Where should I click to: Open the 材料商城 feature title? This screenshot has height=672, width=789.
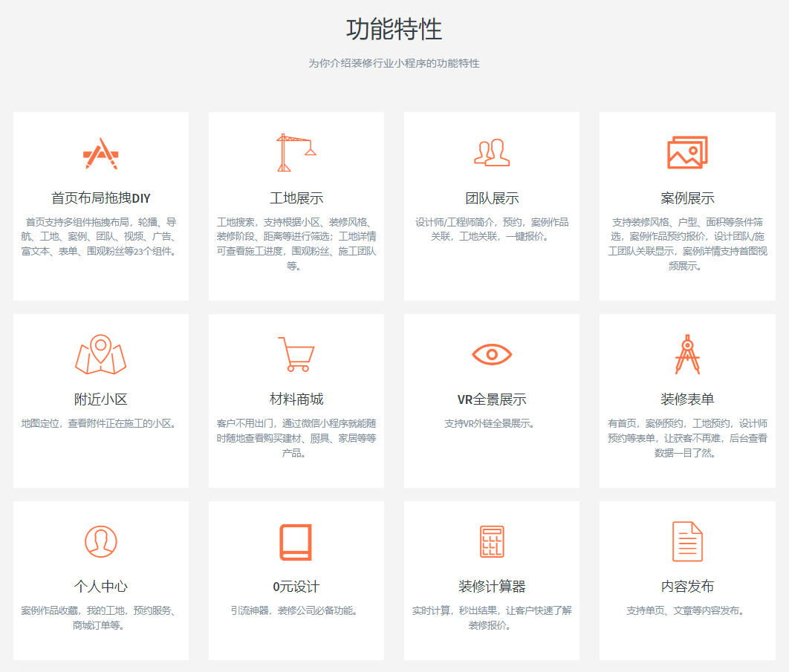pyautogui.click(x=296, y=399)
